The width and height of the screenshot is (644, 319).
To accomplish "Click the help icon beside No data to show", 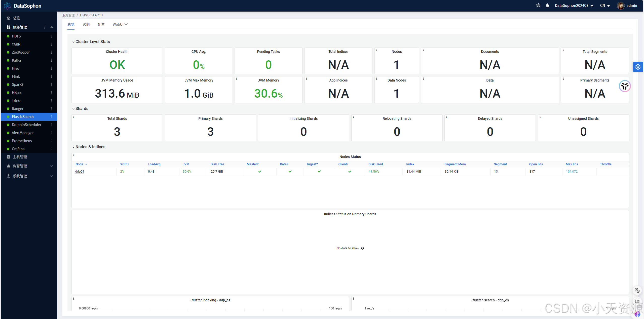I will (x=363, y=248).
